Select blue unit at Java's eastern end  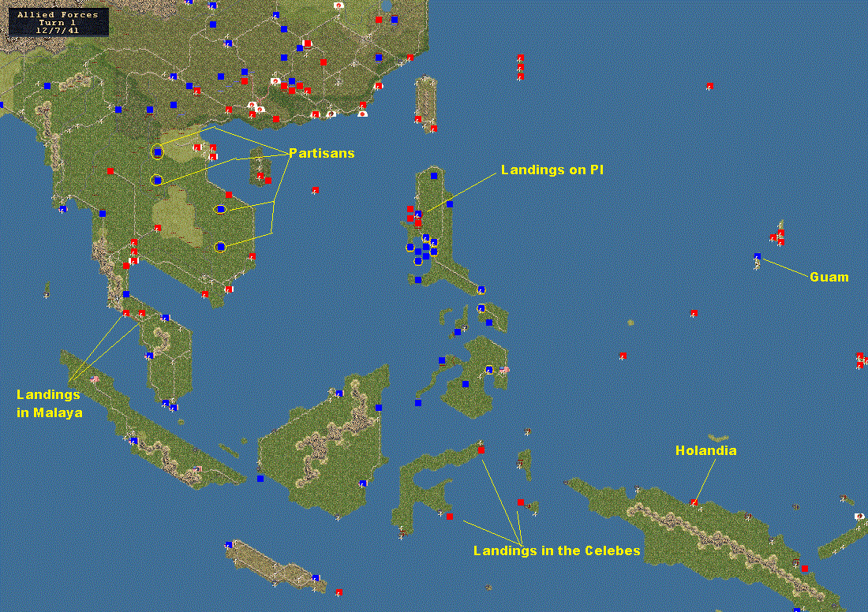[315, 577]
